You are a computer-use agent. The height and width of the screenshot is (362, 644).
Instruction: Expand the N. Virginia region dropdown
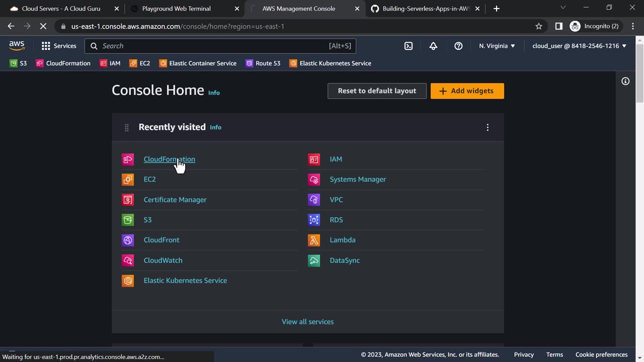[x=497, y=46]
